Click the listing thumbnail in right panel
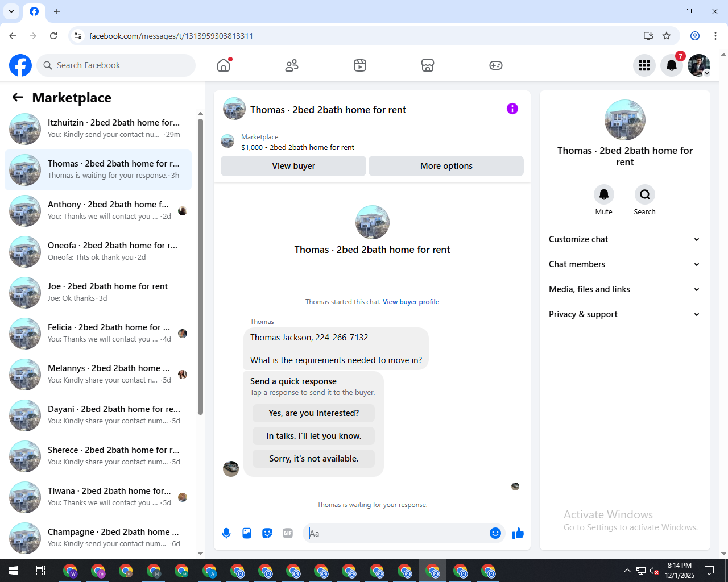728x582 pixels. [x=625, y=120]
